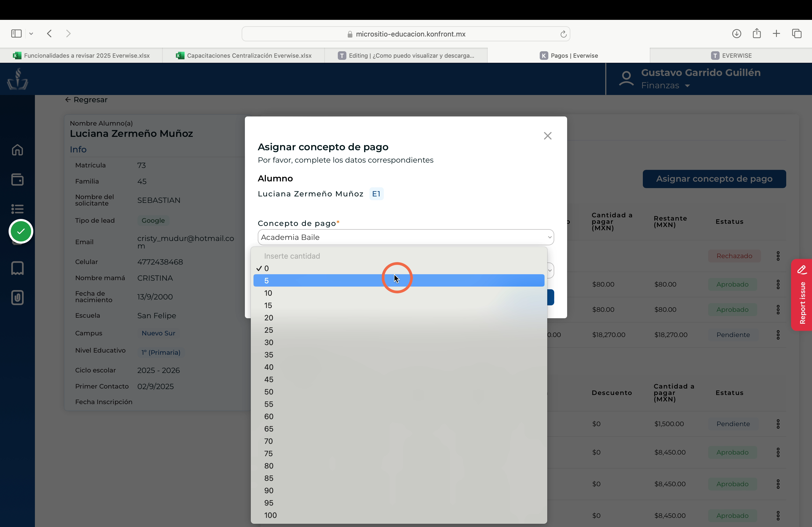
Task: Select 5 in the quantity list
Action: [399, 281]
